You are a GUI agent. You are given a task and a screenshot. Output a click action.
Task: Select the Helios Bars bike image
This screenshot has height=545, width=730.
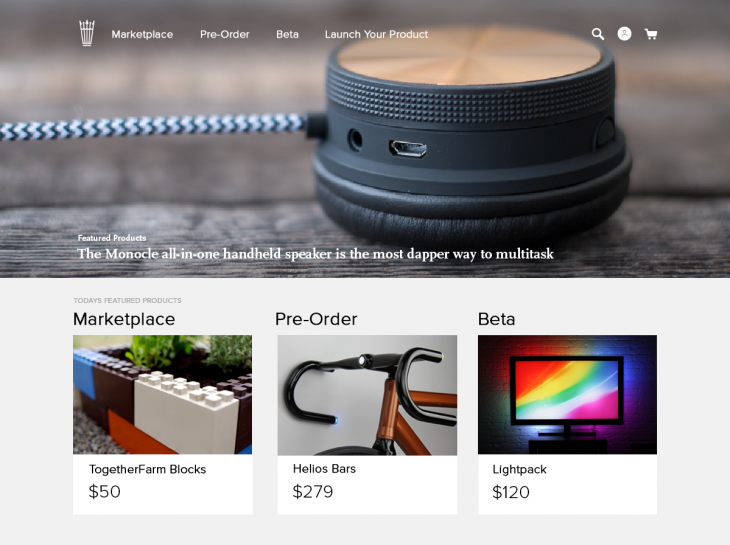pos(367,395)
